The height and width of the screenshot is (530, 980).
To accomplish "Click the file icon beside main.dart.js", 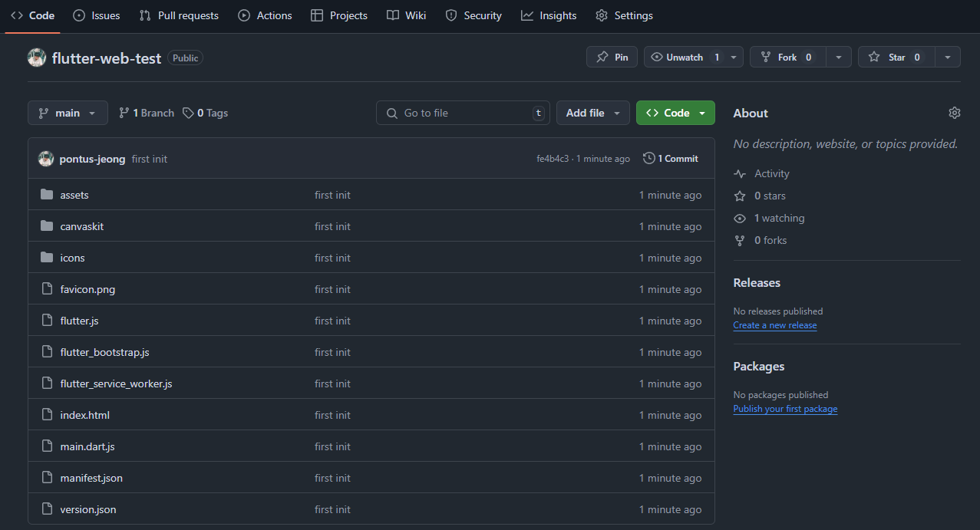I will click(x=47, y=446).
